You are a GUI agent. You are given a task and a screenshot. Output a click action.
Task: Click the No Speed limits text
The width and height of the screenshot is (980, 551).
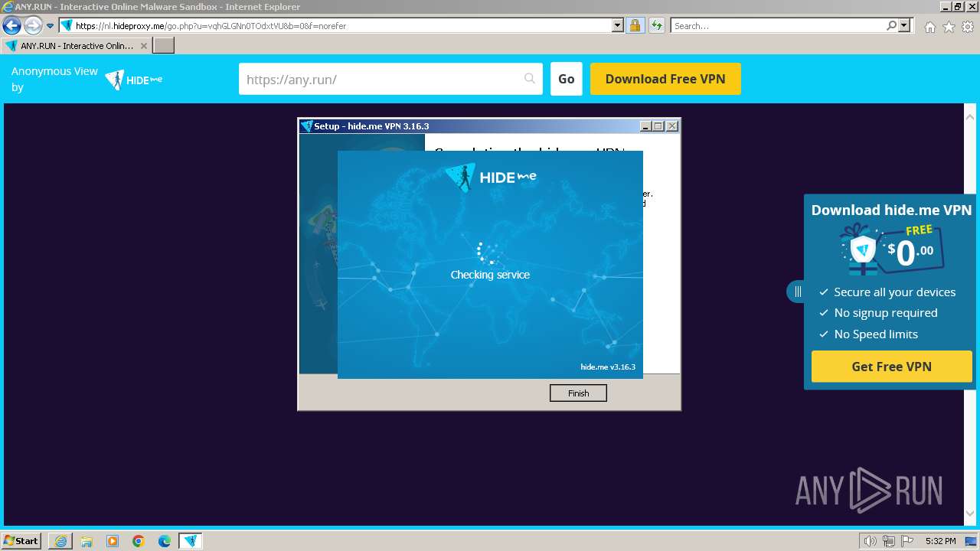(x=876, y=334)
